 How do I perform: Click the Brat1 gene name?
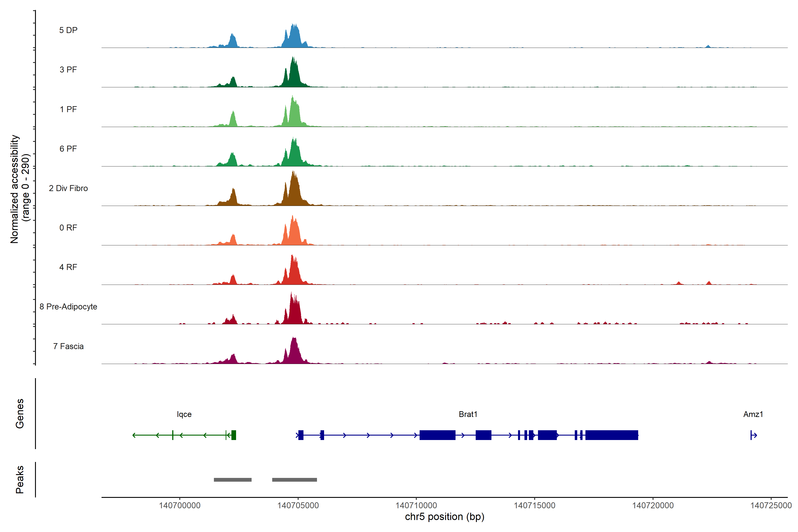pyautogui.click(x=468, y=414)
